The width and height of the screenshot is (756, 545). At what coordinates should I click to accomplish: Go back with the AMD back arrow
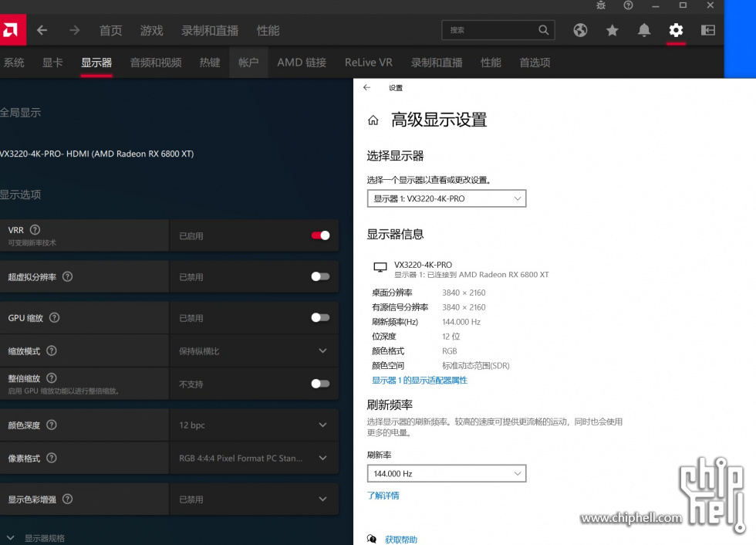pyautogui.click(x=42, y=30)
